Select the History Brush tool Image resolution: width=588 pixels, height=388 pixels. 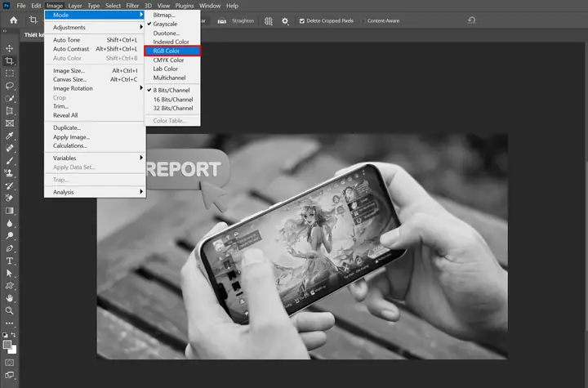[9, 185]
